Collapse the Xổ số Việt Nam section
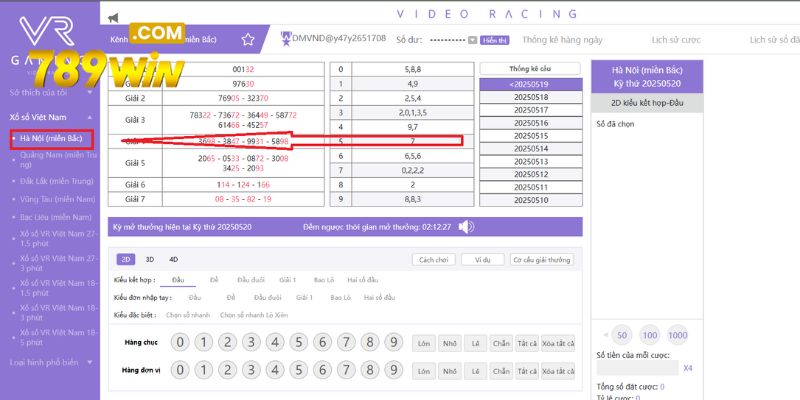800x400 pixels. [90, 117]
